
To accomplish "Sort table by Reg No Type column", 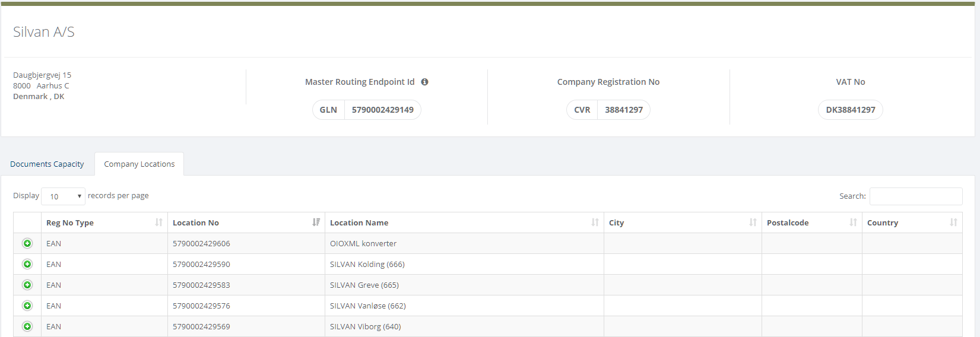I will [x=104, y=222].
